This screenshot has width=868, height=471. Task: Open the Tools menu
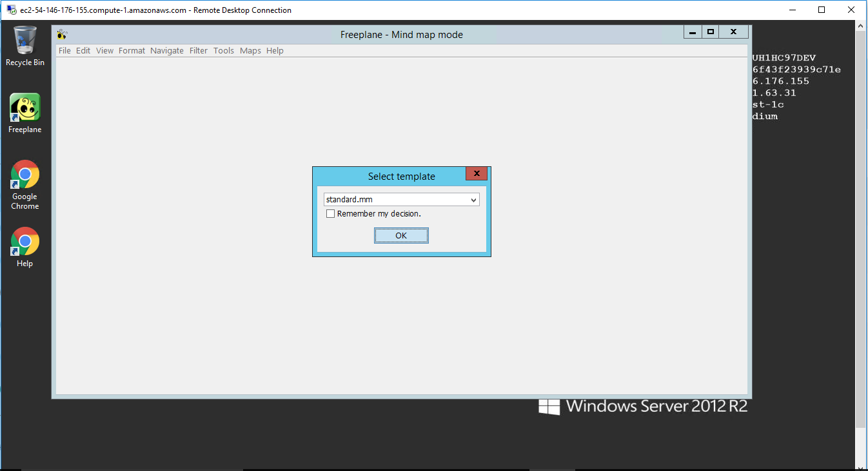(x=224, y=51)
